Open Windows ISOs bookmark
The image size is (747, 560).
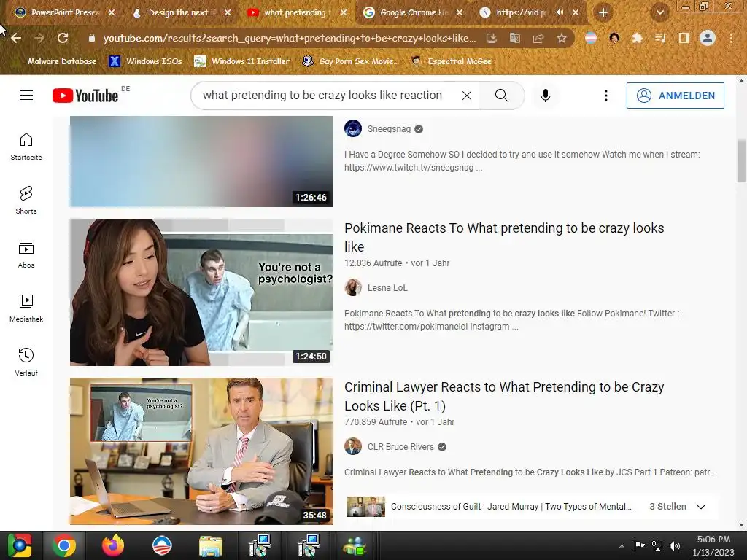pyautogui.click(x=146, y=61)
